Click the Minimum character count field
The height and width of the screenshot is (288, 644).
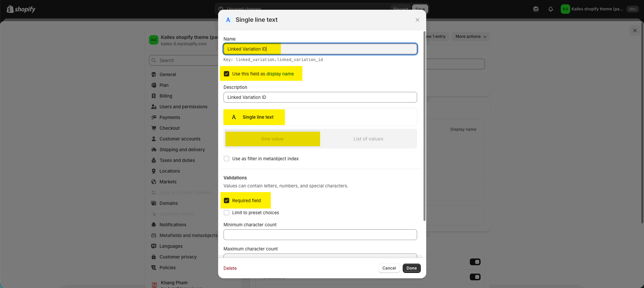click(x=320, y=235)
